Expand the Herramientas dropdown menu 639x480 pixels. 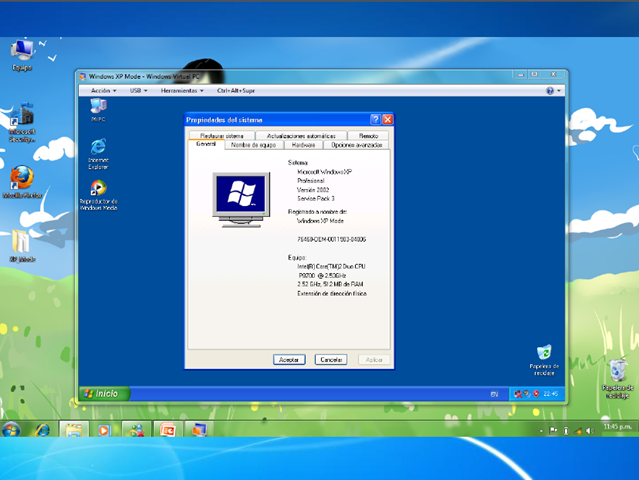click(181, 90)
